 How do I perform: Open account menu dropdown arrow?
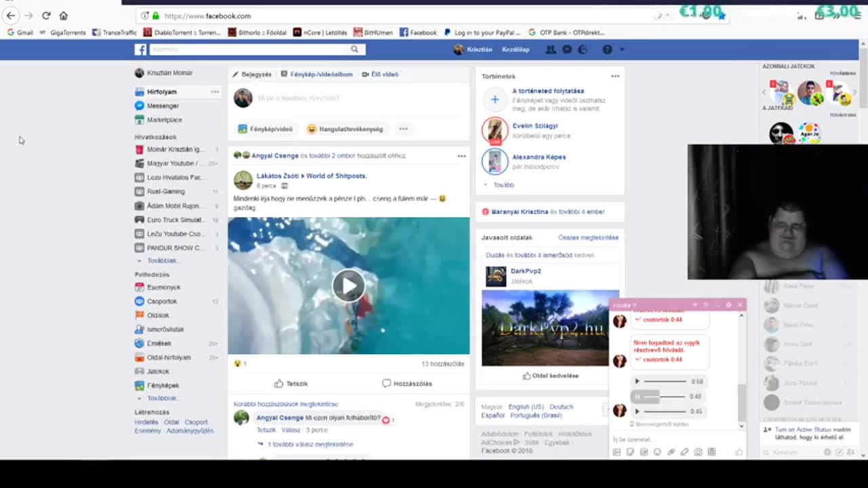(x=622, y=49)
